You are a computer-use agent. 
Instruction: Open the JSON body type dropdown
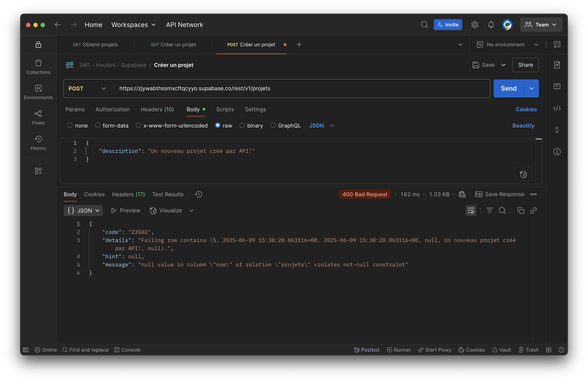[322, 125]
